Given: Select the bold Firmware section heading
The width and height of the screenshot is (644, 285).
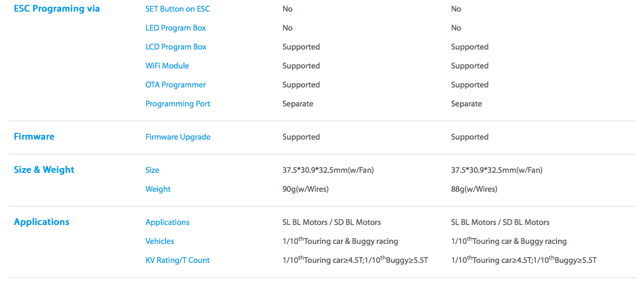Looking at the screenshot, I should coord(34,136).
